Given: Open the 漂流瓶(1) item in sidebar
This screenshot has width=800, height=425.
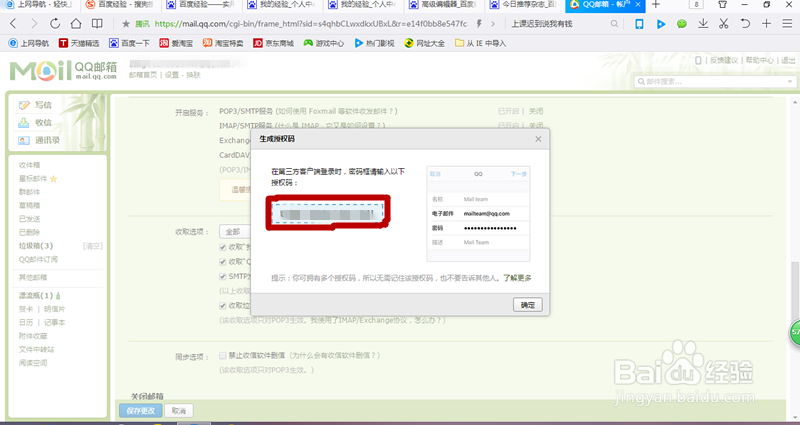Looking at the screenshot, I should pos(36,295).
